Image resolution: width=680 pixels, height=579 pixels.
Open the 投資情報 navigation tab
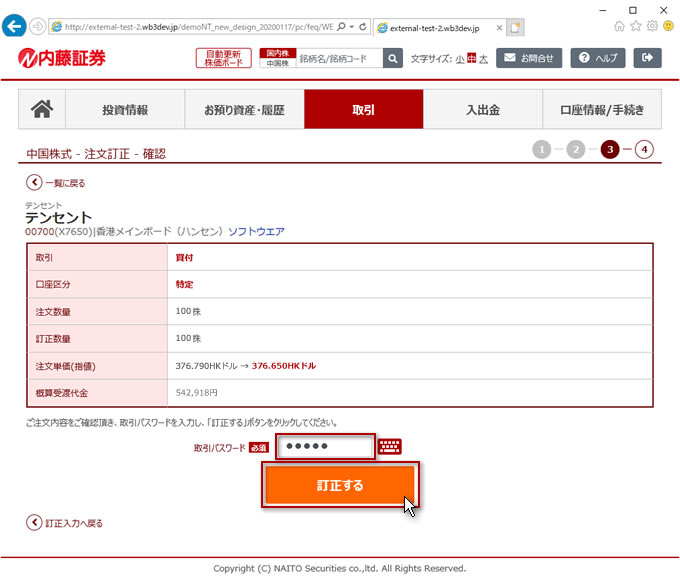click(x=125, y=109)
